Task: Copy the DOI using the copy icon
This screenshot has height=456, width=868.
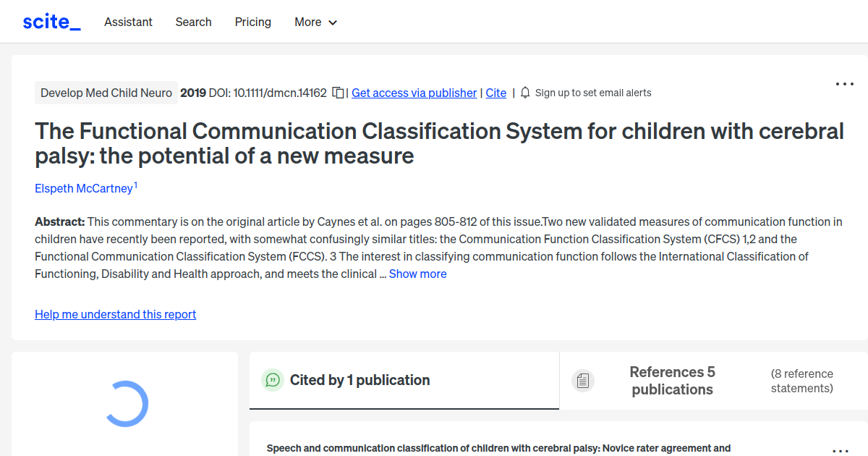Action: pos(337,93)
